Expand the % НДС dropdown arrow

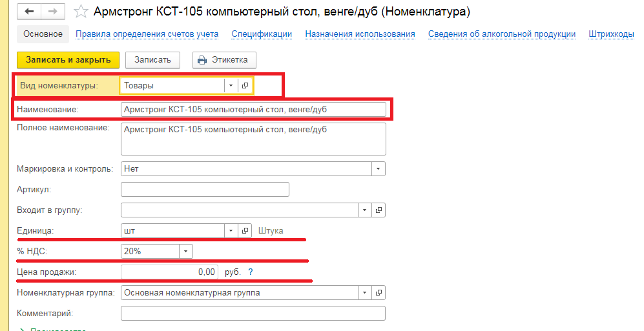point(185,251)
